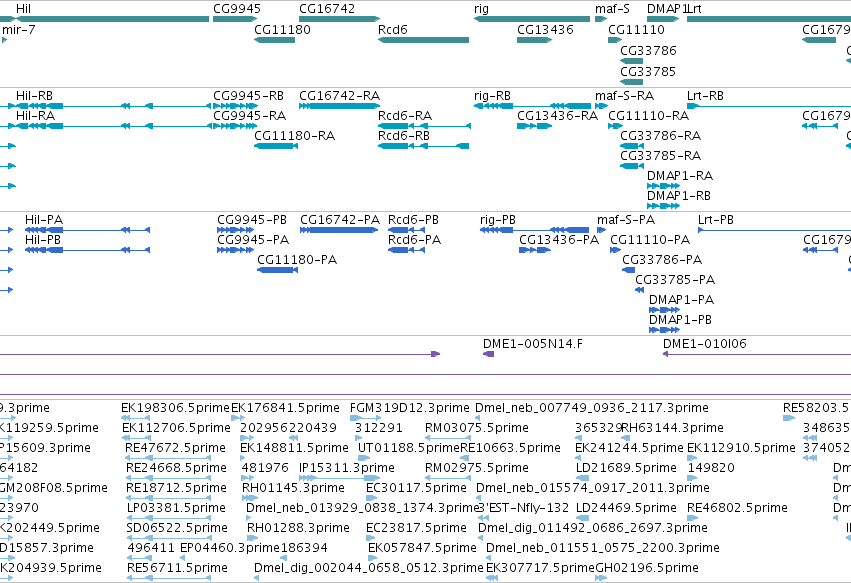Select the CG11110-RA transcript label
Image resolution: width=851 pixels, height=583 pixels.
point(649,116)
